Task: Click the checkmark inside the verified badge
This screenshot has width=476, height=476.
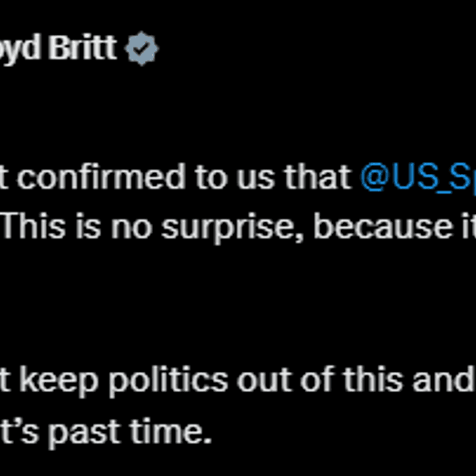Action: [142, 48]
